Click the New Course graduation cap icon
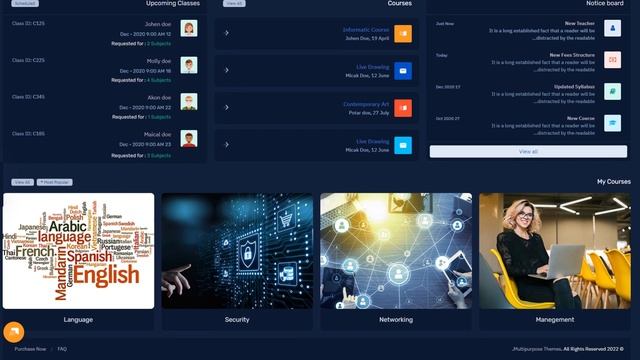 click(612, 123)
